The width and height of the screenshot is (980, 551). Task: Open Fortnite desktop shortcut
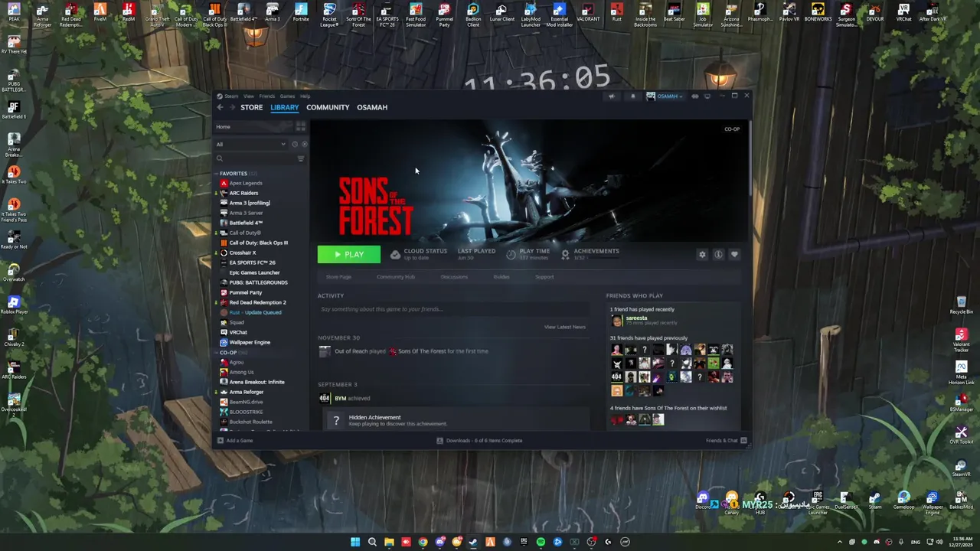[x=301, y=13]
